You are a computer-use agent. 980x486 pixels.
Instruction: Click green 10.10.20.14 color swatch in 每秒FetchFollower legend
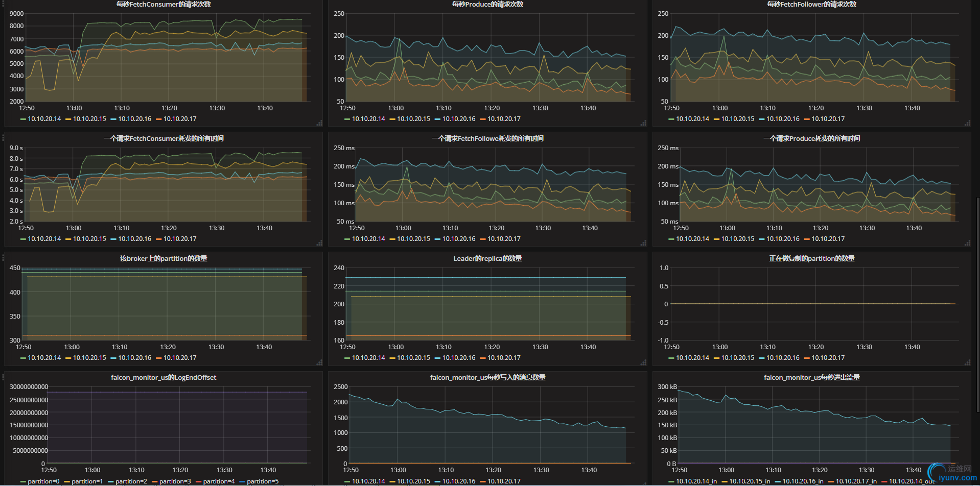coord(671,119)
